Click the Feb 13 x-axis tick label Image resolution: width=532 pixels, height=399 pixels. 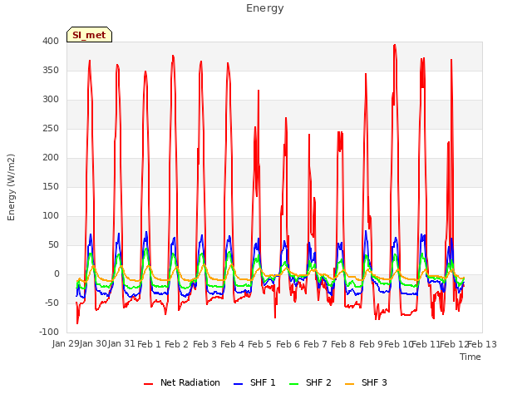tap(482, 344)
